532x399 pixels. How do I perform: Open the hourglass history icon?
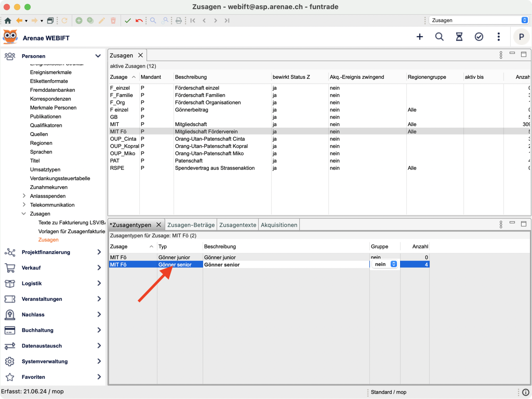point(459,37)
